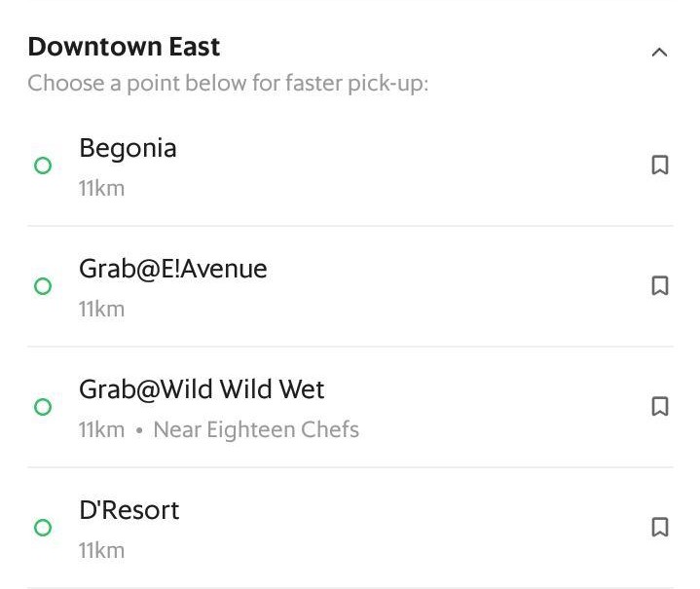
Task: Collapse the Downtown East section chevron
Action: pos(659,53)
